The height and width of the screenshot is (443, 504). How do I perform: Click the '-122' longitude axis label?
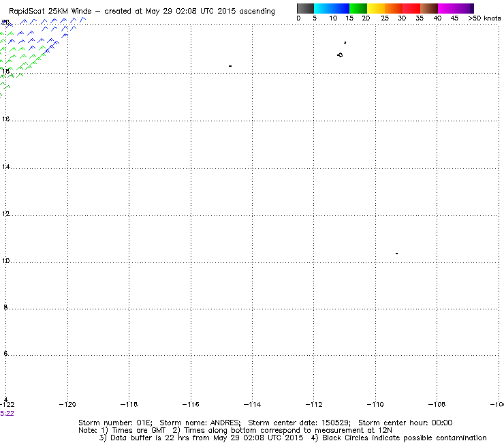pyautogui.click(x=7, y=404)
